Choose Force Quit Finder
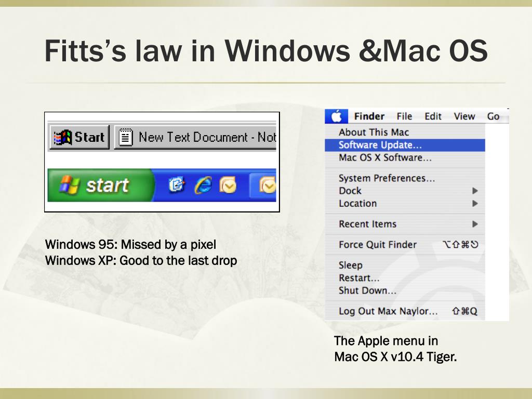This screenshot has width=532, height=399. tap(405, 244)
